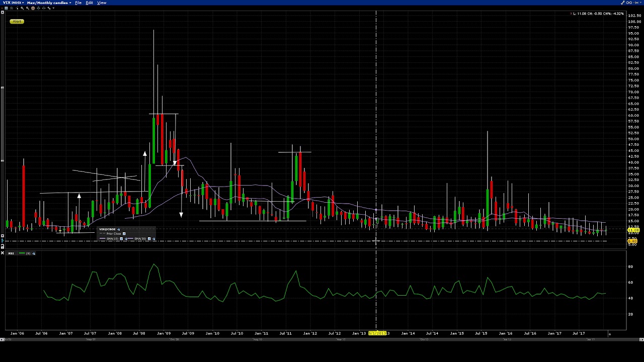Open the Max/Monthly candles period dropdown
Screen dimensions: 644x362
(x=49, y=3)
